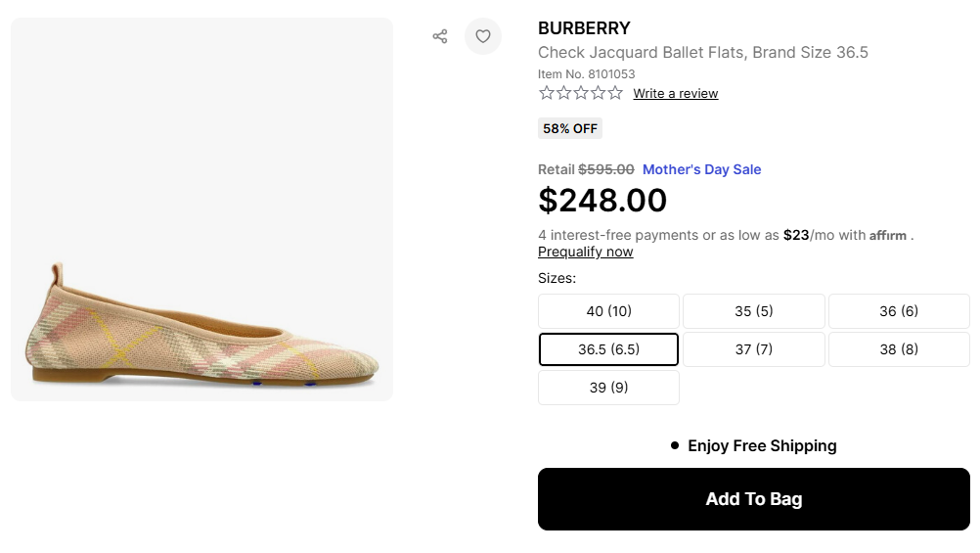Select size 40 (10)
The height and width of the screenshot is (553, 980).
click(608, 311)
